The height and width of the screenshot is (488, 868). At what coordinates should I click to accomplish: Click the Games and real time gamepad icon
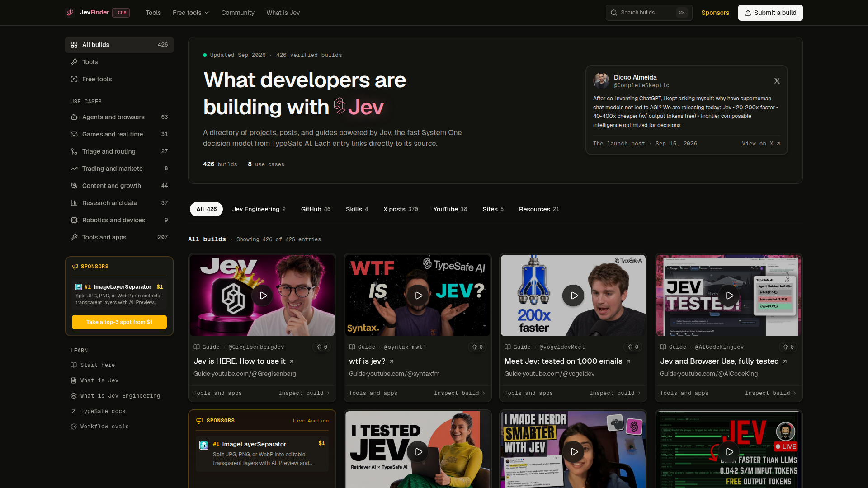tap(74, 134)
